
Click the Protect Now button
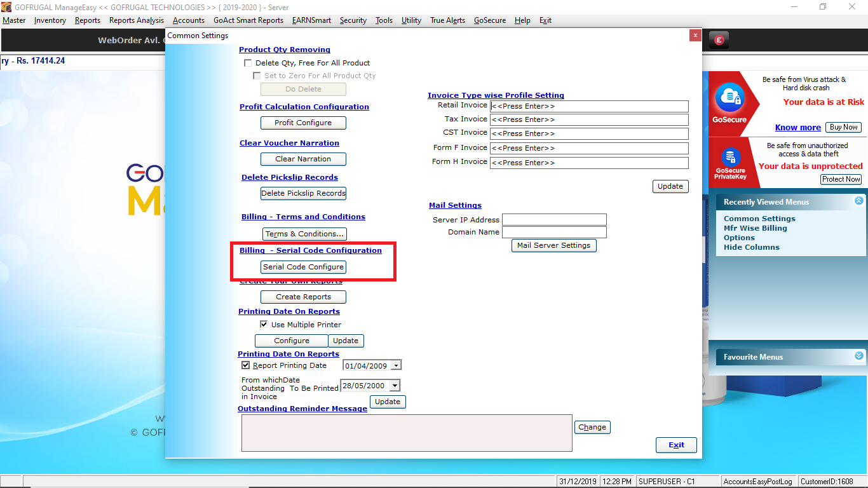(x=841, y=179)
